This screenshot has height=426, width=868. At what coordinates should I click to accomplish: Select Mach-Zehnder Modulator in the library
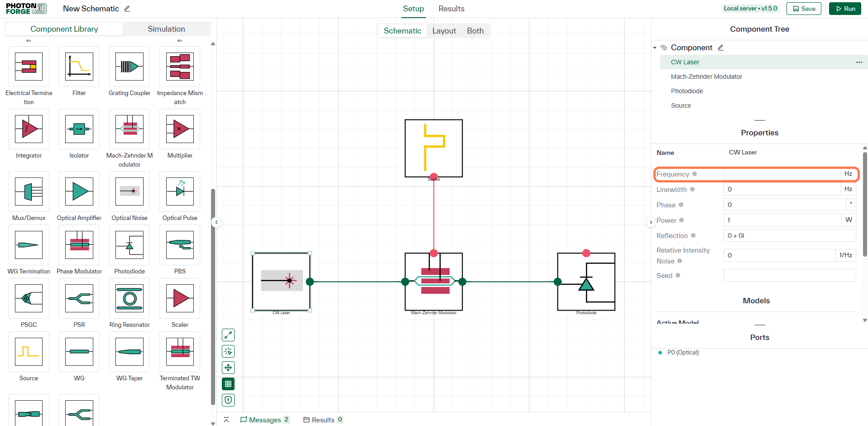pos(129,129)
